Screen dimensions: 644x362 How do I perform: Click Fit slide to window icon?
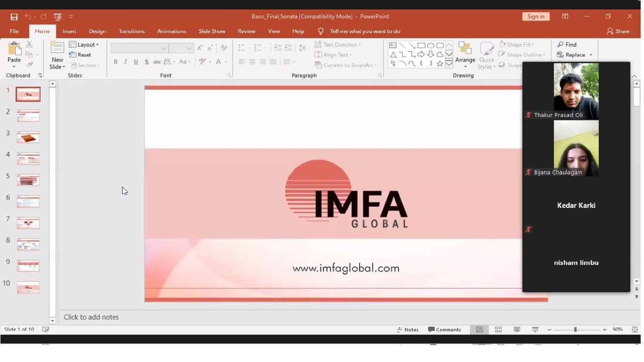(x=635, y=330)
